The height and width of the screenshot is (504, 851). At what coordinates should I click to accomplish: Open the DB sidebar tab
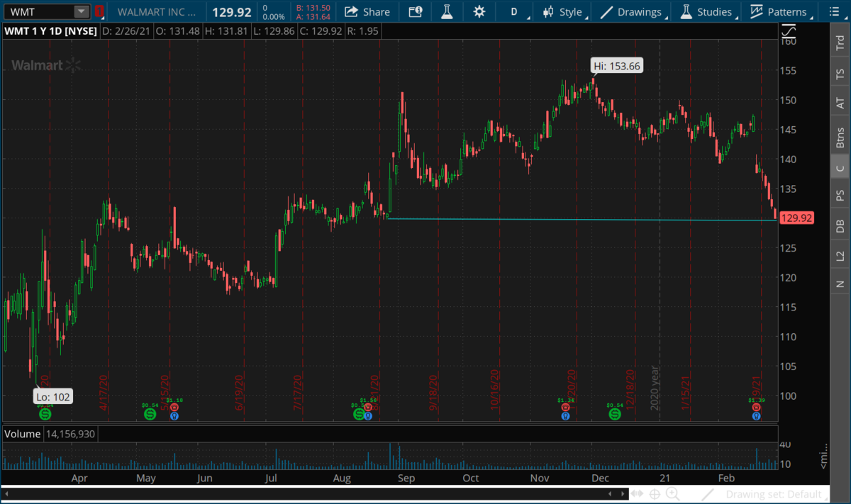[840, 225]
